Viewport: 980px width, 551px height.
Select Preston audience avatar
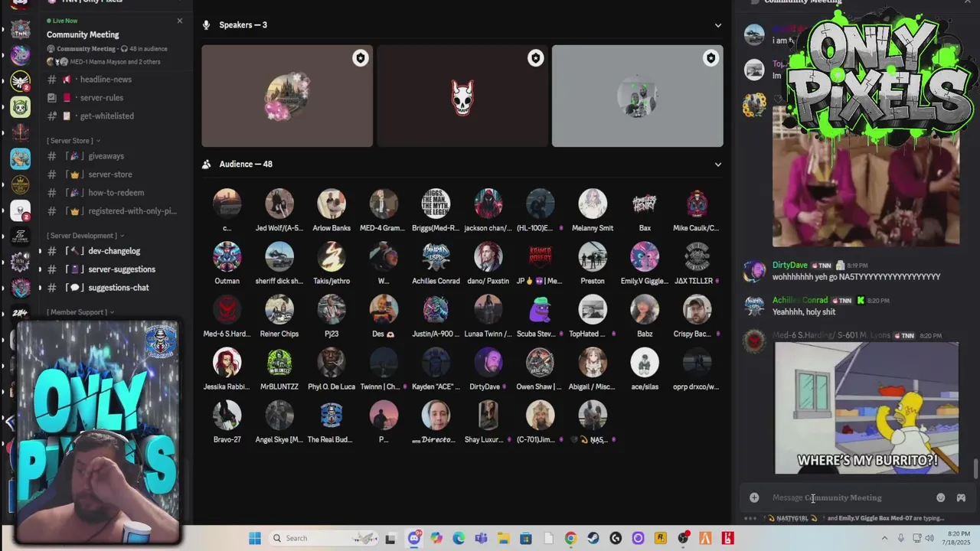coord(593,256)
